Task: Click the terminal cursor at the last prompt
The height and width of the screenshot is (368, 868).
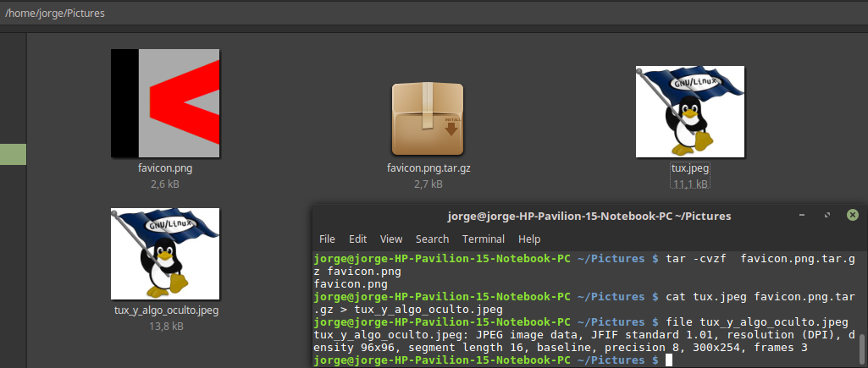Action: point(668,360)
